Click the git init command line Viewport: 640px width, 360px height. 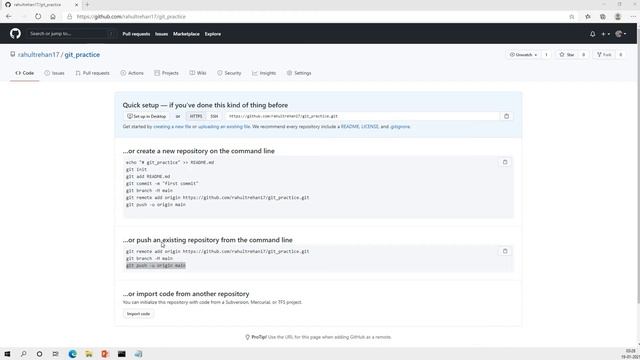point(136,169)
